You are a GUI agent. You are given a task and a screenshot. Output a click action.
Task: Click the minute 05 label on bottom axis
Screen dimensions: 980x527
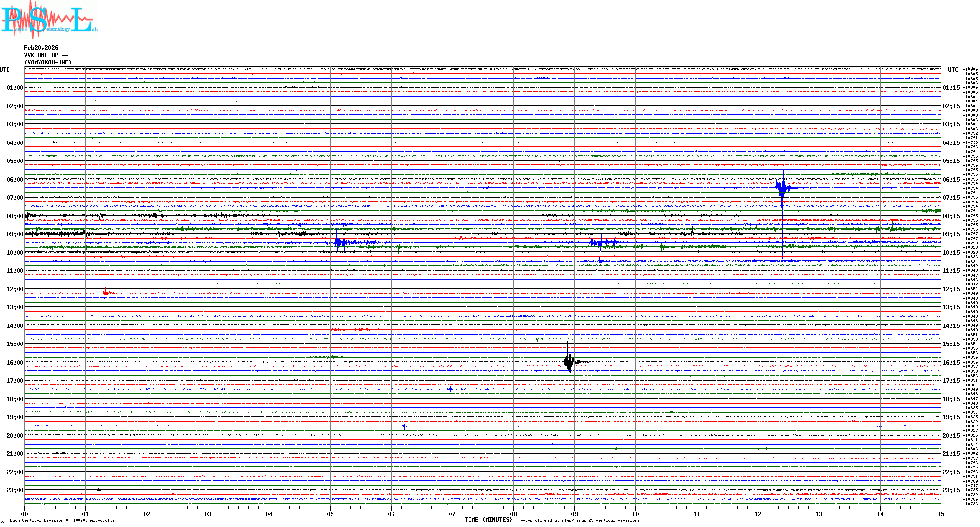330,514
